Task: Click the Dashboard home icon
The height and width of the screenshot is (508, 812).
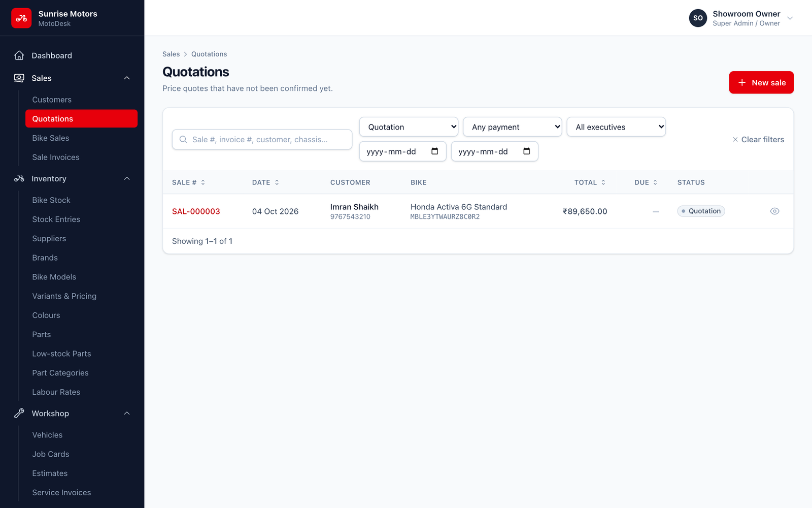Action: [x=19, y=55]
